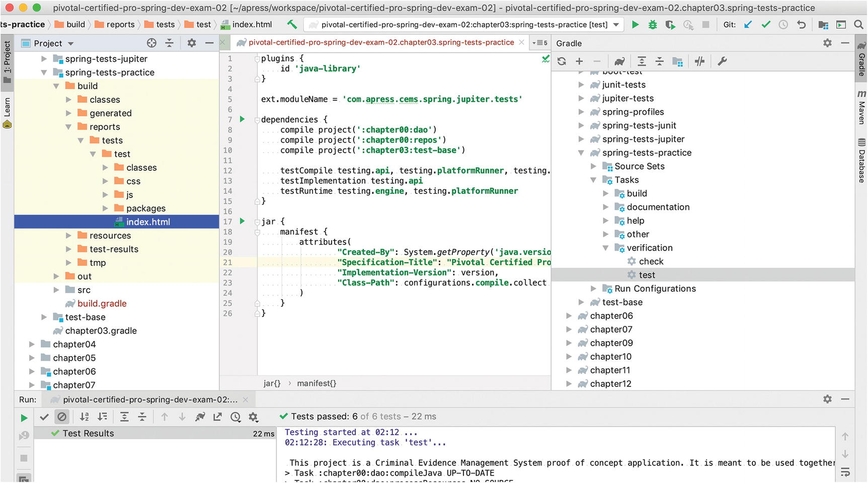The width and height of the screenshot is (868, 483).
Task: Rerun tests with green arrow in Run panel
Action: pos(24,418)
